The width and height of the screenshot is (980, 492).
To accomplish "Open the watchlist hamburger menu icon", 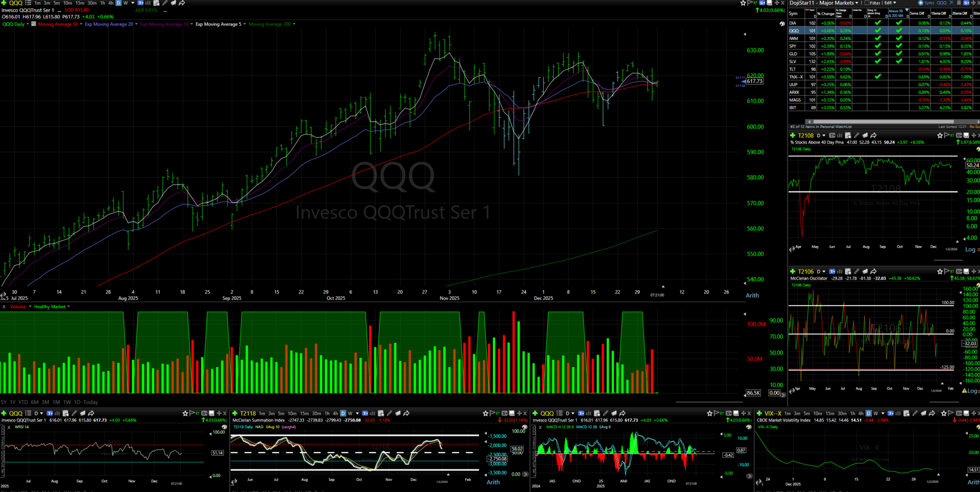I will click(x=959, y=3).
